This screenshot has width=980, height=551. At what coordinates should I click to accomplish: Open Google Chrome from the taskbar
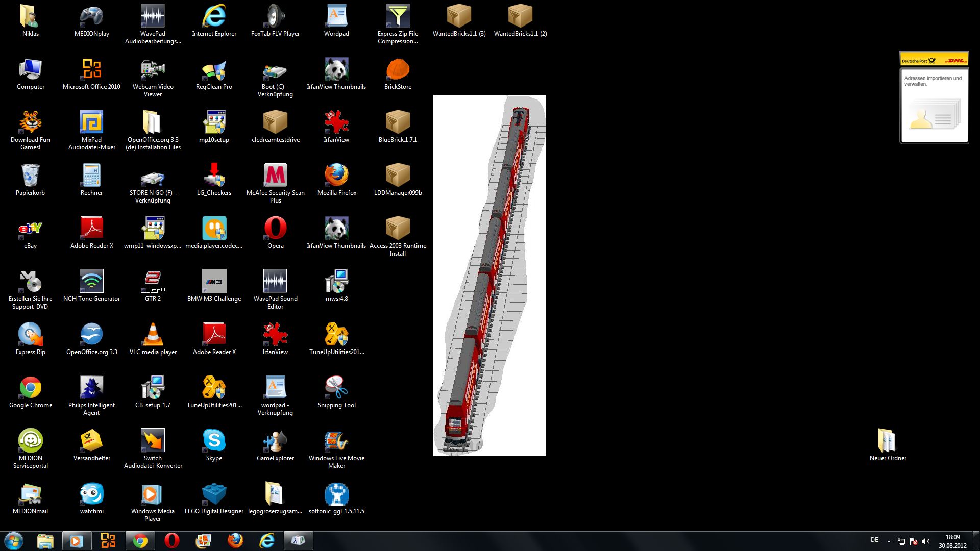pyautogui.click(x=140, y=541)
